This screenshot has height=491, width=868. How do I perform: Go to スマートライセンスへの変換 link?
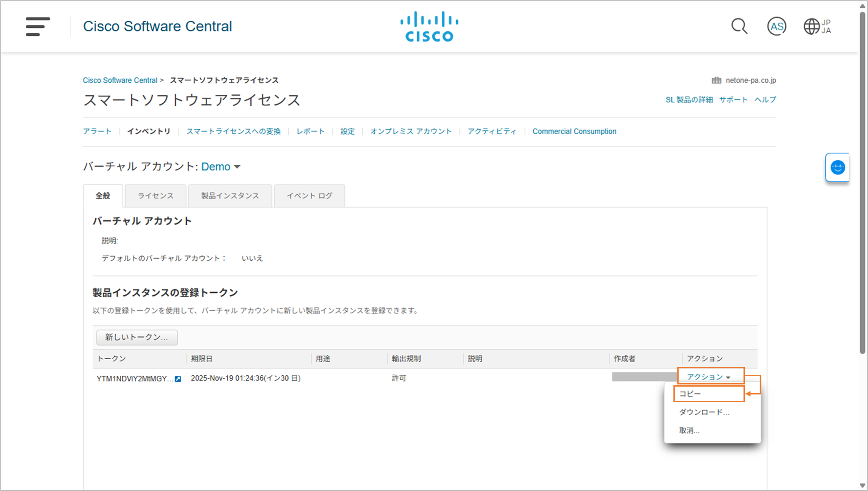[x=233, y=131]
